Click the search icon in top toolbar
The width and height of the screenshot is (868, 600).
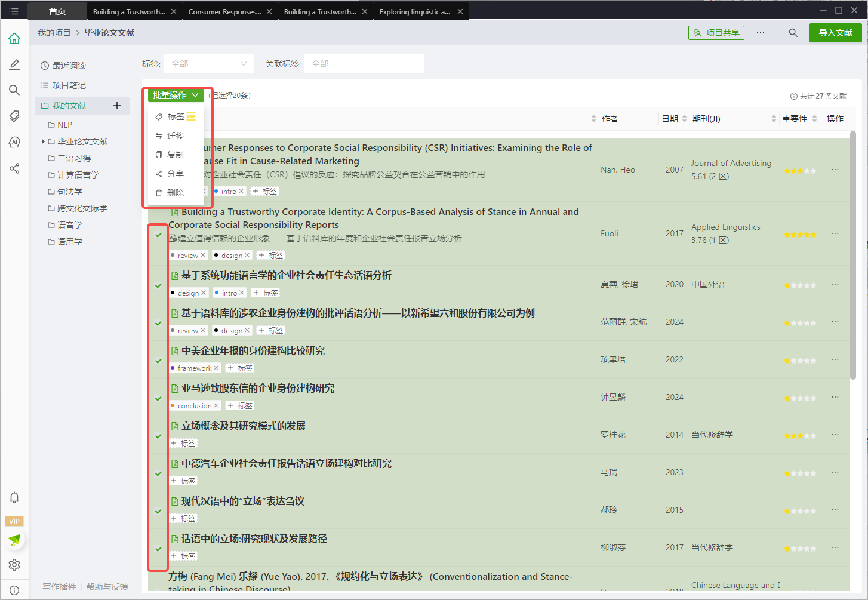(793, 33)
